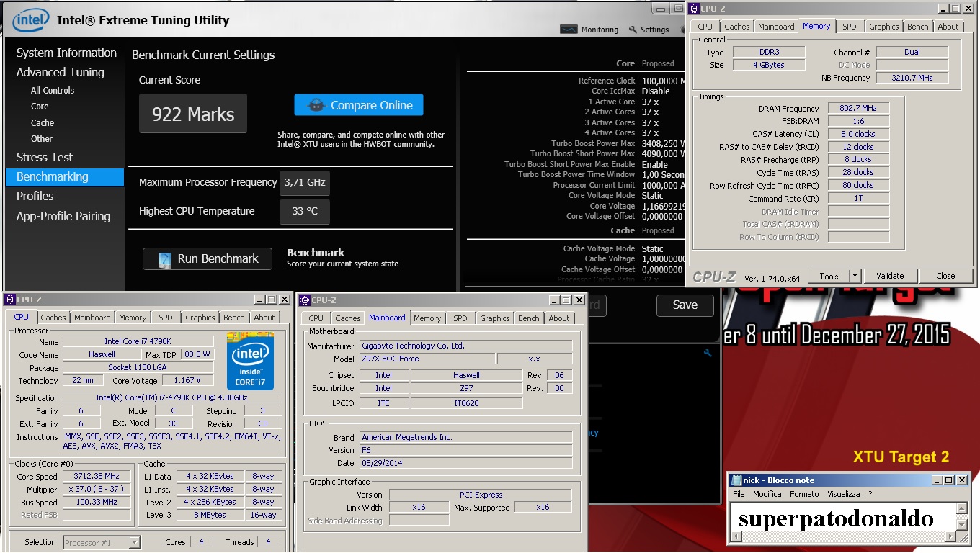980x553 pixels.
Task: Open Monitoring panel icon in XTU
Action: (x=569, y=30)
